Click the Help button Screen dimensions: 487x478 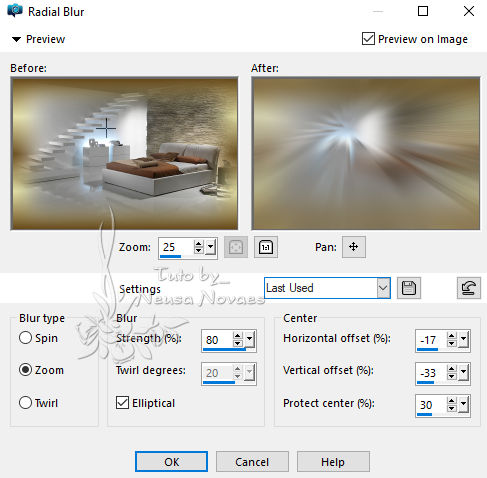(333, 462)
